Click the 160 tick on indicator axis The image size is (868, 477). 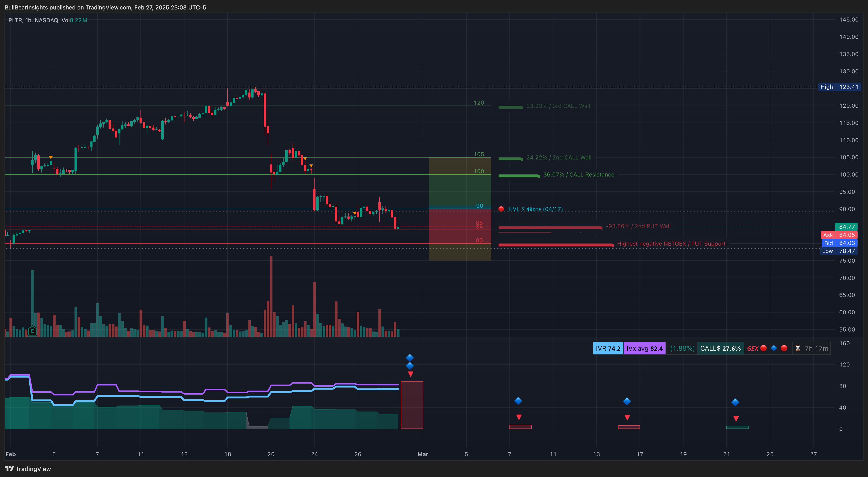tap(844, 343)
